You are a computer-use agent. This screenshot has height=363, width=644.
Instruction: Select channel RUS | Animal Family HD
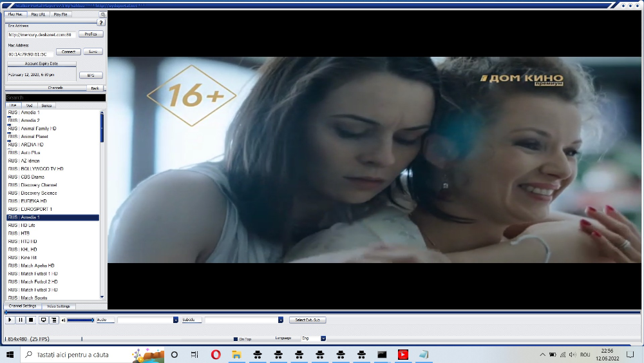coord(53,129)
